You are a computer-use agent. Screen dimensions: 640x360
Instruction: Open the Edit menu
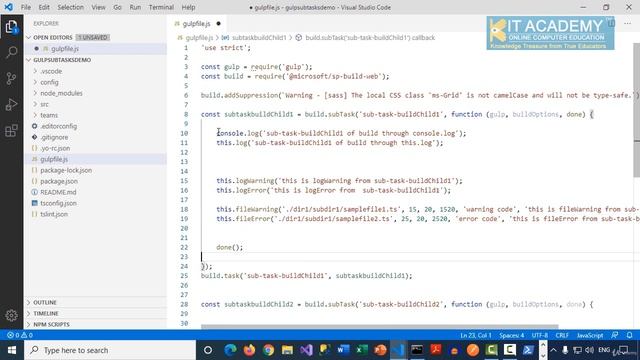(x=44, y=7)
